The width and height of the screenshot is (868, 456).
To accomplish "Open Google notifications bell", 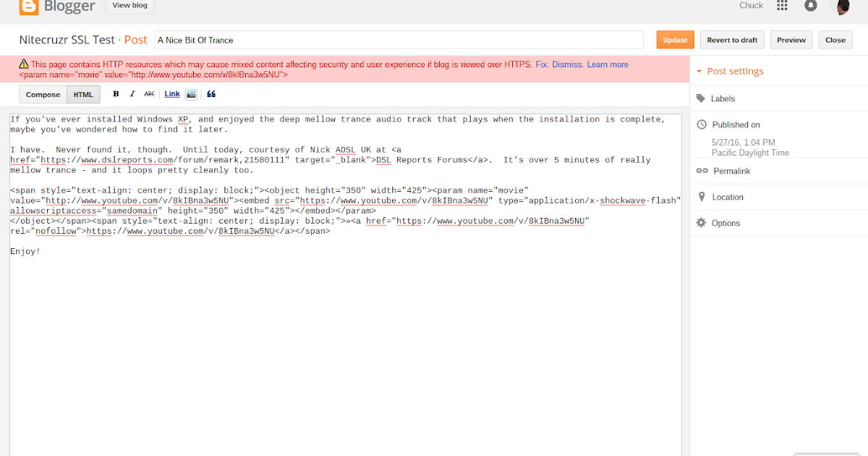I will point(811,6).
